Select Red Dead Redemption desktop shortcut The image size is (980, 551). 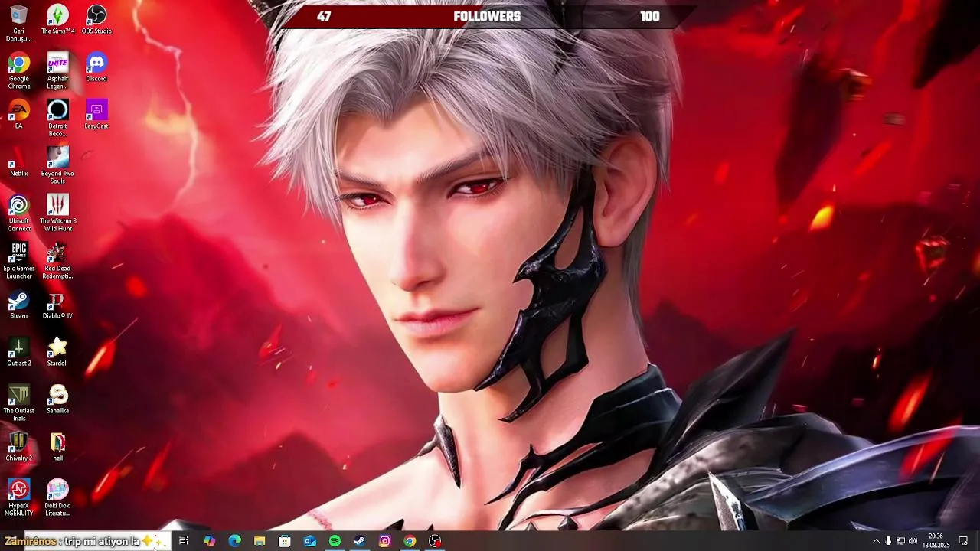(x=57, y=260)
